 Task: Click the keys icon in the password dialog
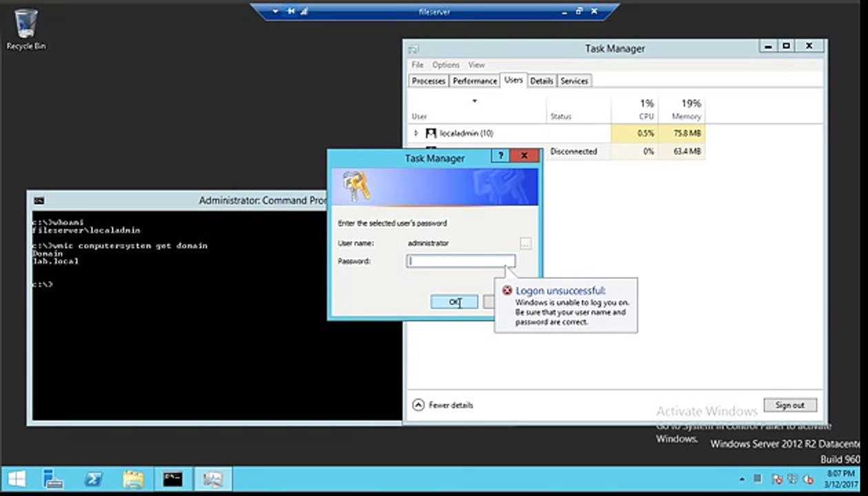coord(356,185)
